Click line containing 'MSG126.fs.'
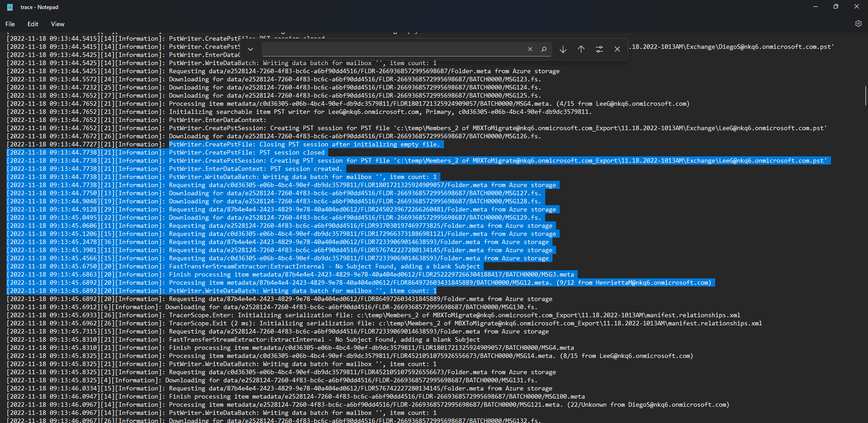 [274, 136]
